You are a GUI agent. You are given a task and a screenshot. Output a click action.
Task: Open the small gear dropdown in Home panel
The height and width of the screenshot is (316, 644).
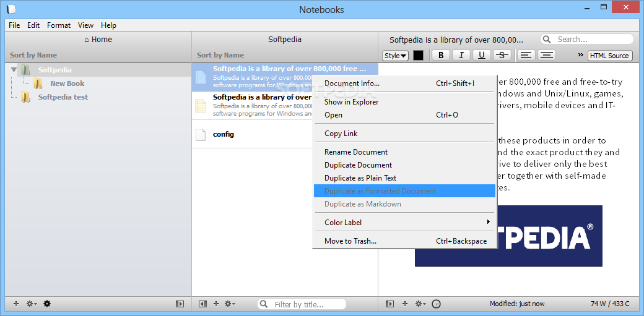point(31,304)
